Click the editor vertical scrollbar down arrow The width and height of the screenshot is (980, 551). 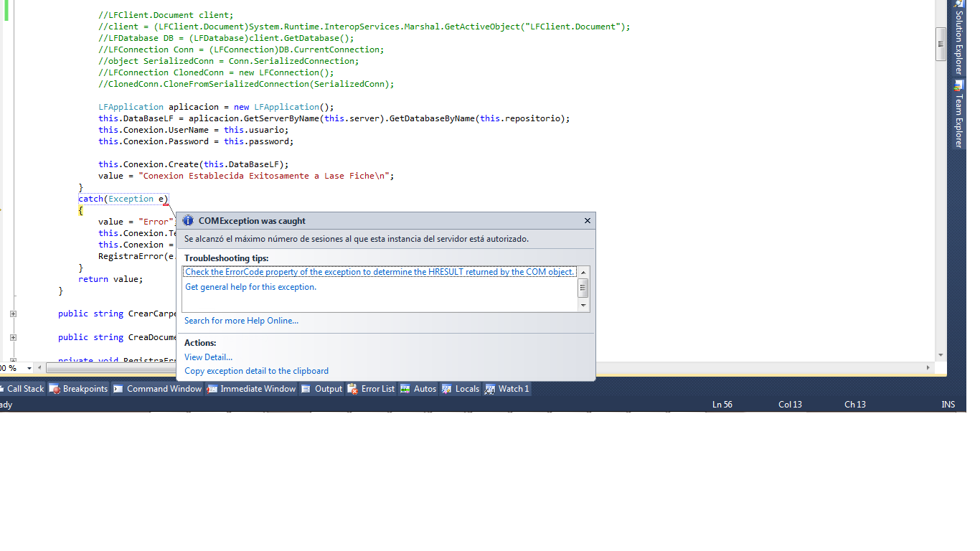click(941, 355)
